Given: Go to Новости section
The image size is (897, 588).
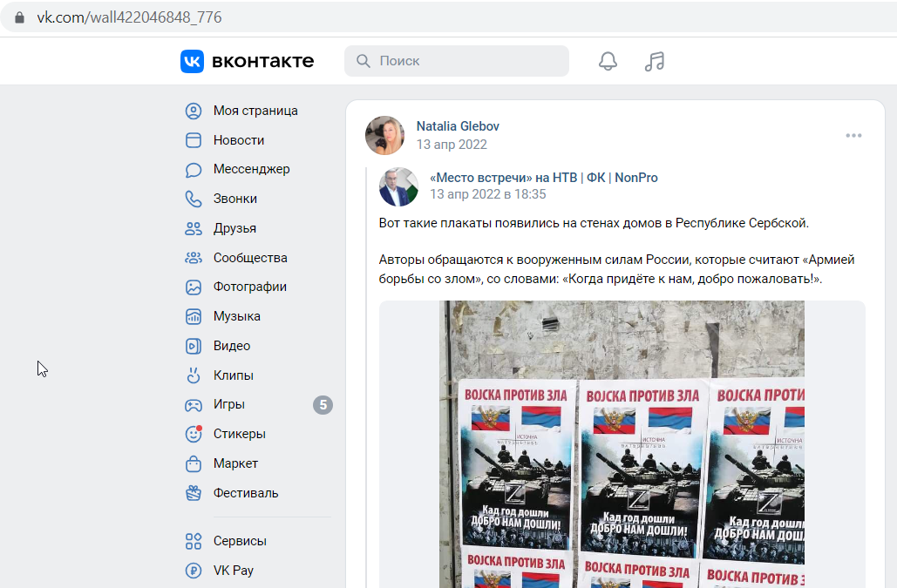Looking at the screenshot, I should tap(239, 140).
